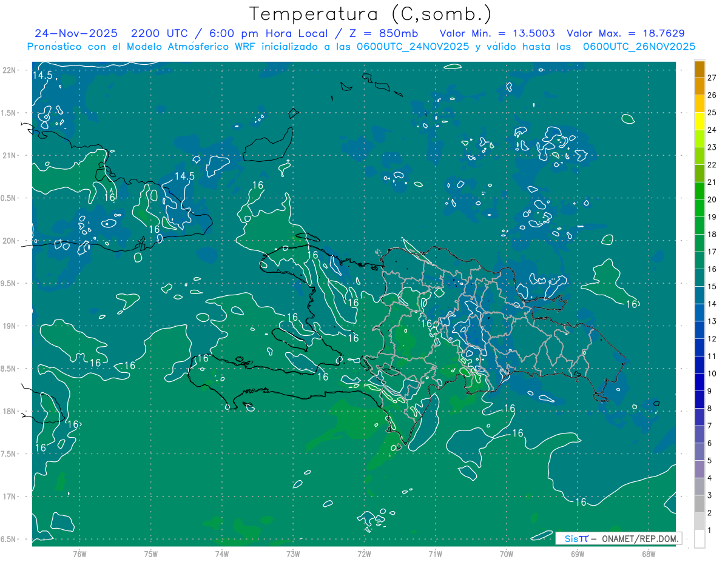Click the "76W" longitude label
Screen dimensions: 728x562
79,554
